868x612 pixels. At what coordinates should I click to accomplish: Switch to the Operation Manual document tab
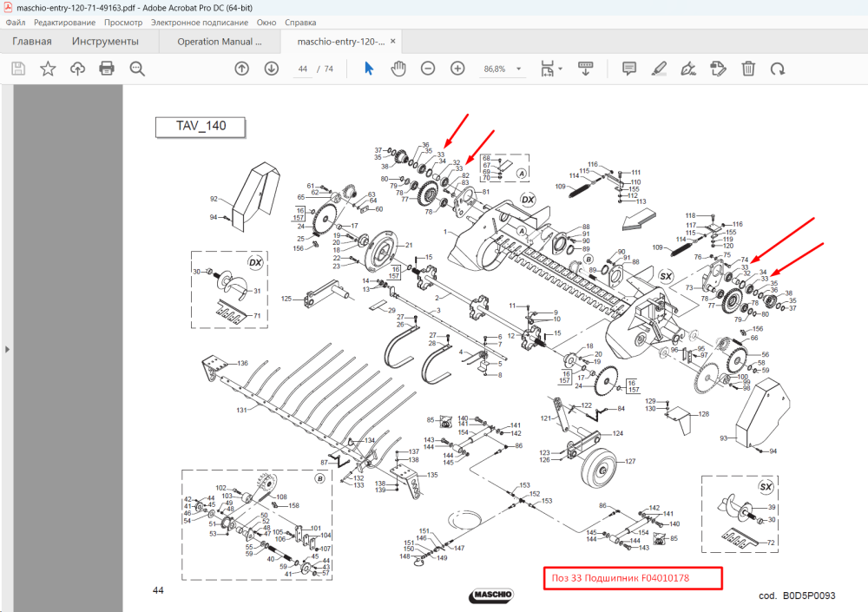click(x=220, y=42)
